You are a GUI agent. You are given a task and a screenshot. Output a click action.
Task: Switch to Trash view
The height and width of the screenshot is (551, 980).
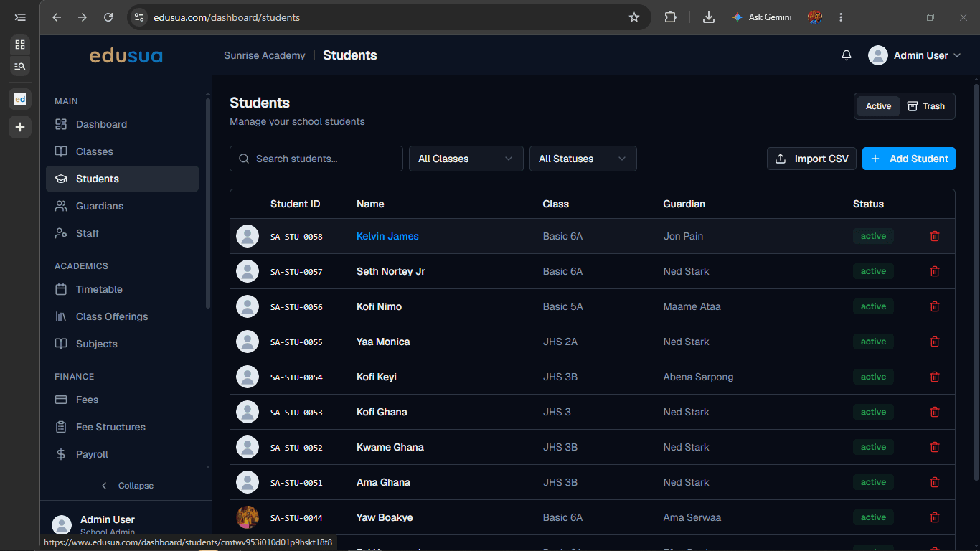926,106
